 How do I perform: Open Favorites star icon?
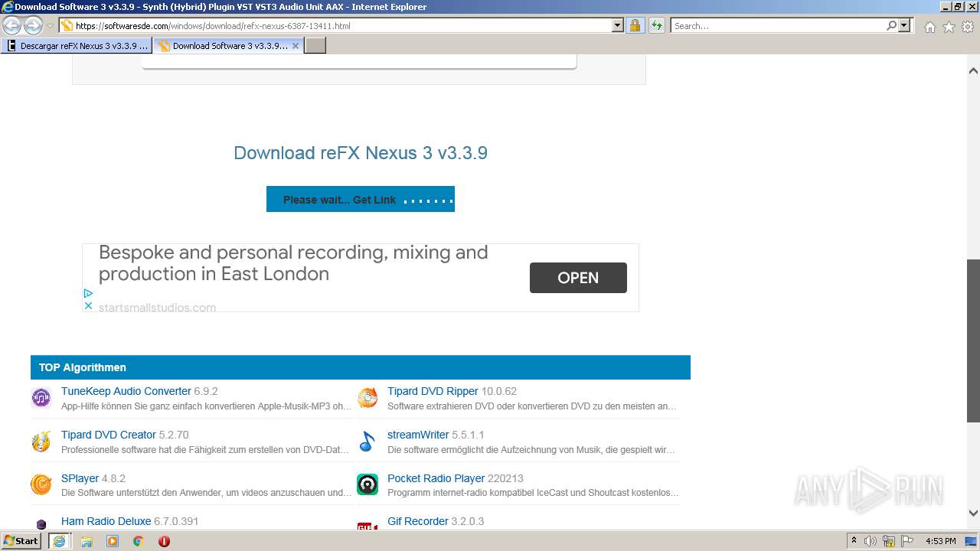[949, 27]
